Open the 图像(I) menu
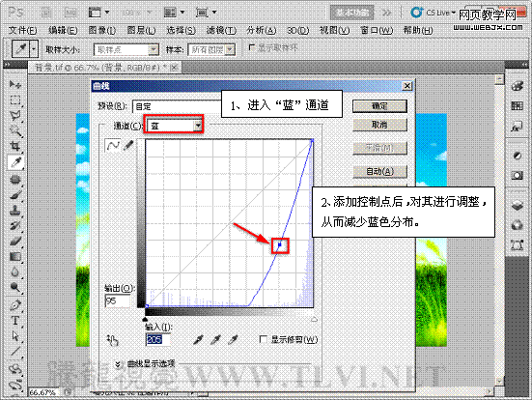The width and height of the screenshot is (532, 400). [x=102, y=31]
